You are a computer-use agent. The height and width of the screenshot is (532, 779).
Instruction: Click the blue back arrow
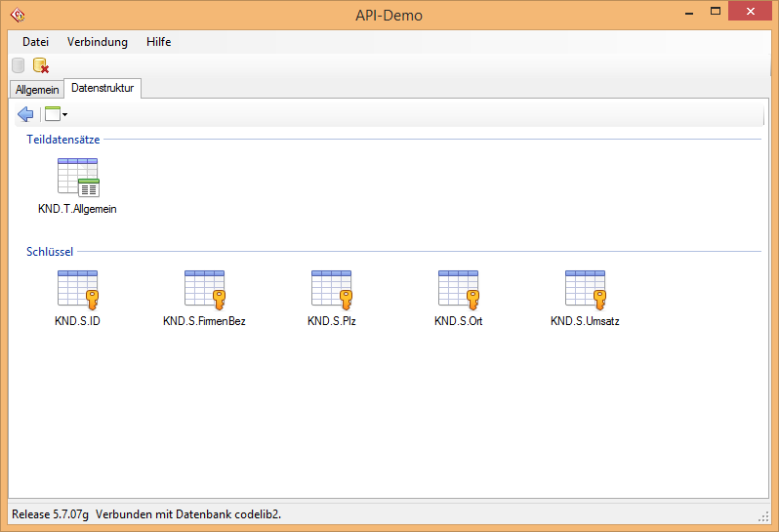25,114
